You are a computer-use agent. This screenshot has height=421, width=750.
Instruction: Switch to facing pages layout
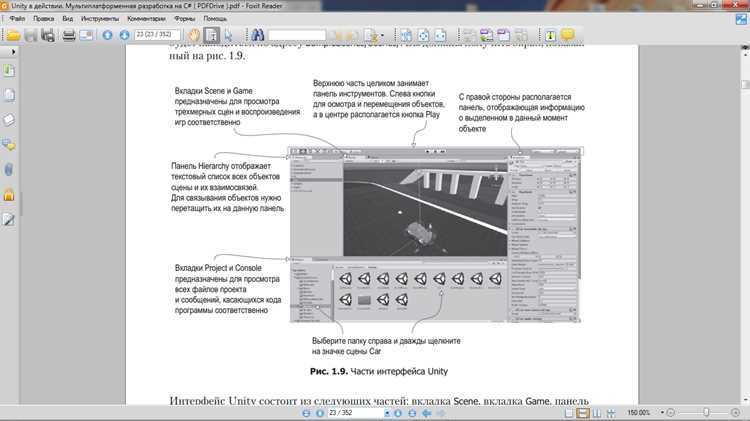597,413
